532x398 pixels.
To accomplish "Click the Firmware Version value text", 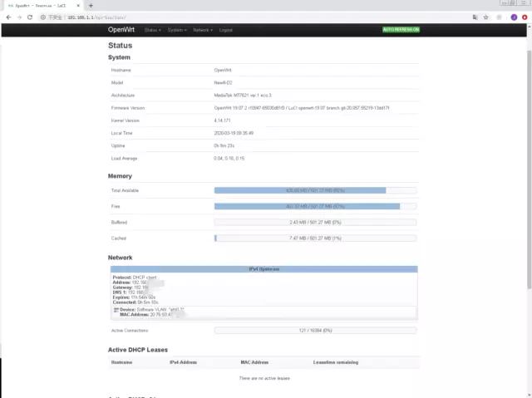I will (302, 108).
